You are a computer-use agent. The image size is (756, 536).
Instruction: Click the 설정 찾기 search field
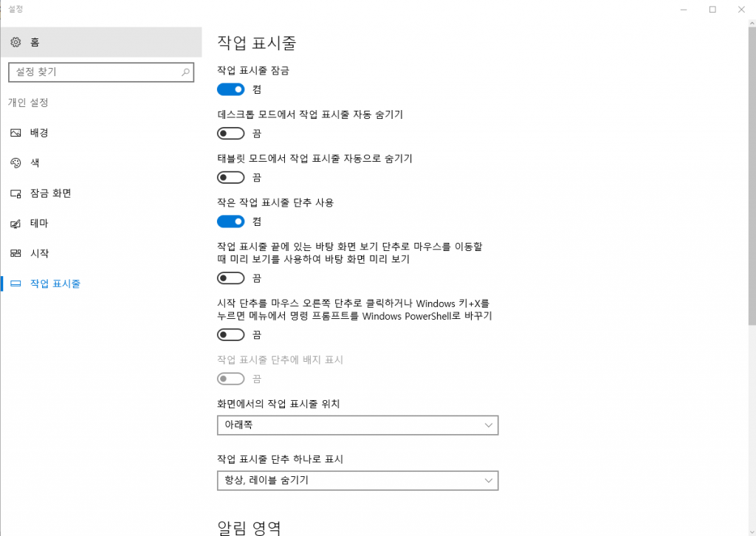click(x=101, y=72)
